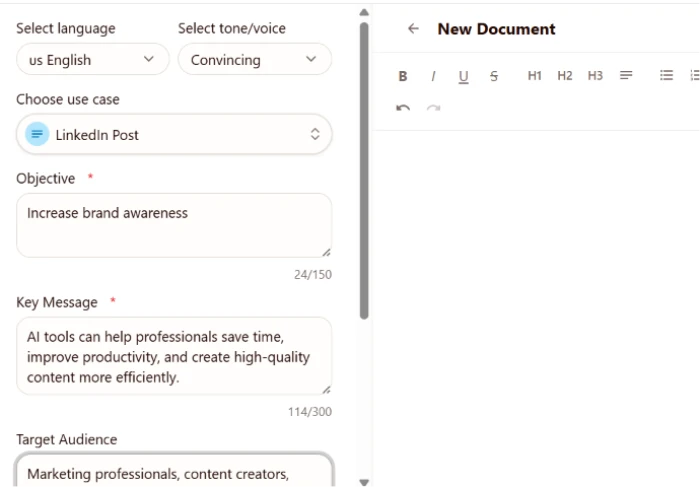Screen dimensions: 700x487
Task: Click the Target Audience label
Action: click(x=67, y=440)
